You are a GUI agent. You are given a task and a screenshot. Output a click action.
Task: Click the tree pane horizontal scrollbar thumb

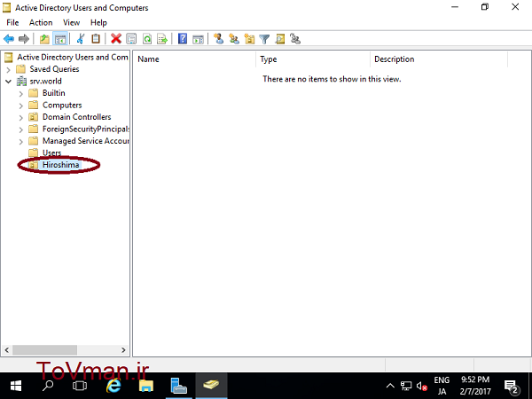click(x=45, y=350)
